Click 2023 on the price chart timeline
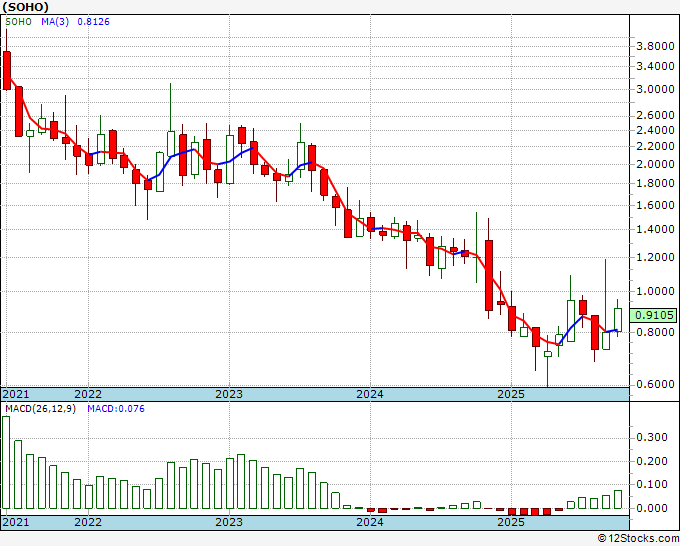Image resolution: width=680 pixels, height=546 pixels. 229,394
